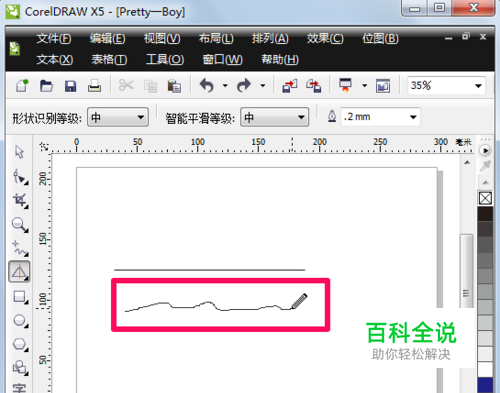Open the smart smoothing level dropdown
The height and width of the screenshot is (393, 500).
pyautogui.click(x=274, y=117)
